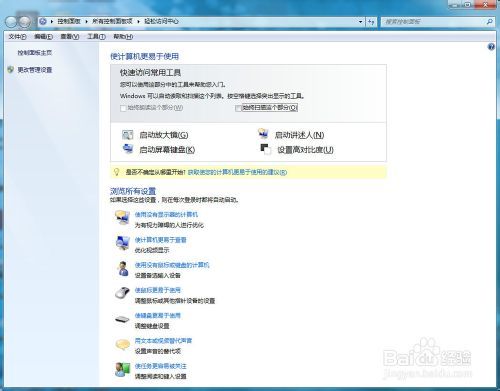Image resolution: width=500 pixels, height=391 pixels.
Task: Expand the breadcrumb arrow after 控制面板
Action: [86, 22]
